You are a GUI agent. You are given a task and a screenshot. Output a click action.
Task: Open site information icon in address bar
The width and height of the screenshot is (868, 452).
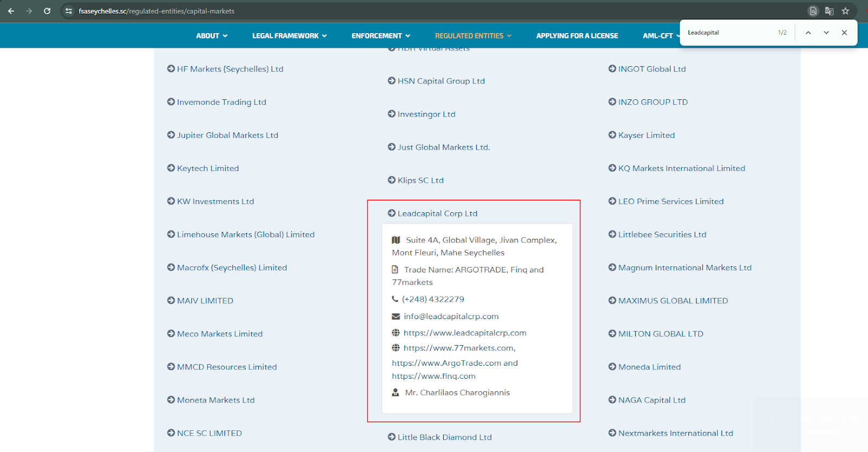[x=68, y=11]
